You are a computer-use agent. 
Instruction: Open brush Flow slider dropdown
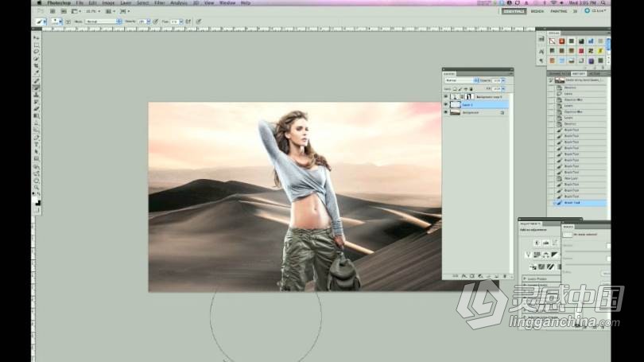[x=180, y=21]
